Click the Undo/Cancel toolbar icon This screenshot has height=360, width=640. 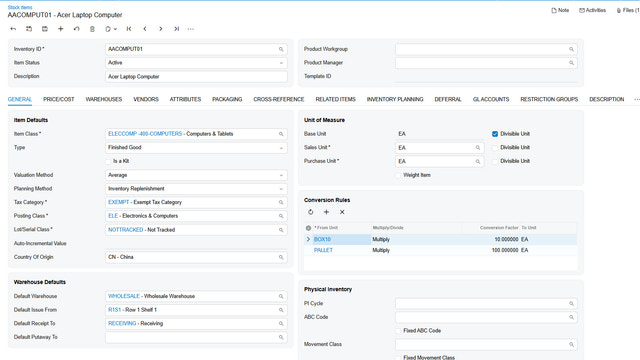click(76, 29)
